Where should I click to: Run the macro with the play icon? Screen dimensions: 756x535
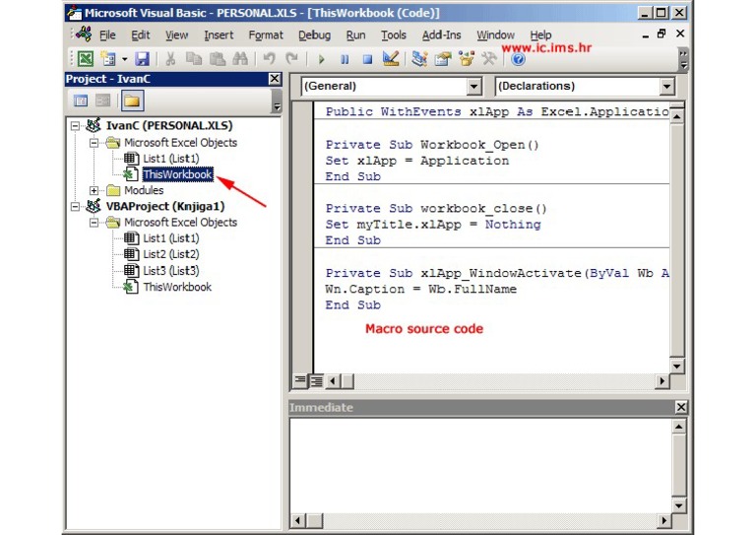point(322,59)
